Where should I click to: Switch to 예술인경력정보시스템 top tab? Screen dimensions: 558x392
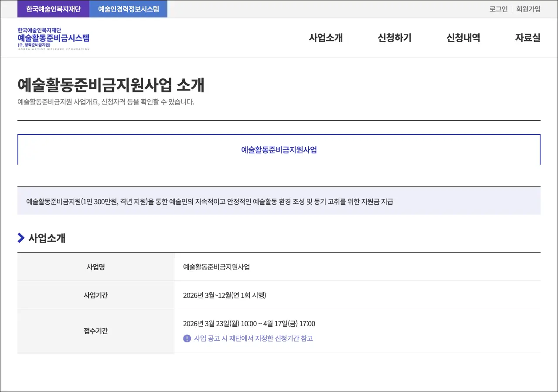(x=128, y=9)
